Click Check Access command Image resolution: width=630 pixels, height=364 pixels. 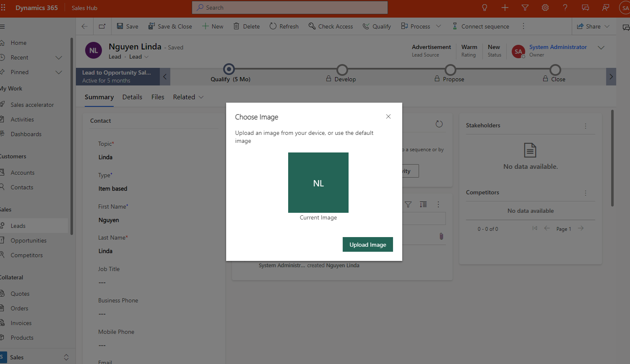tap(331, 26)
